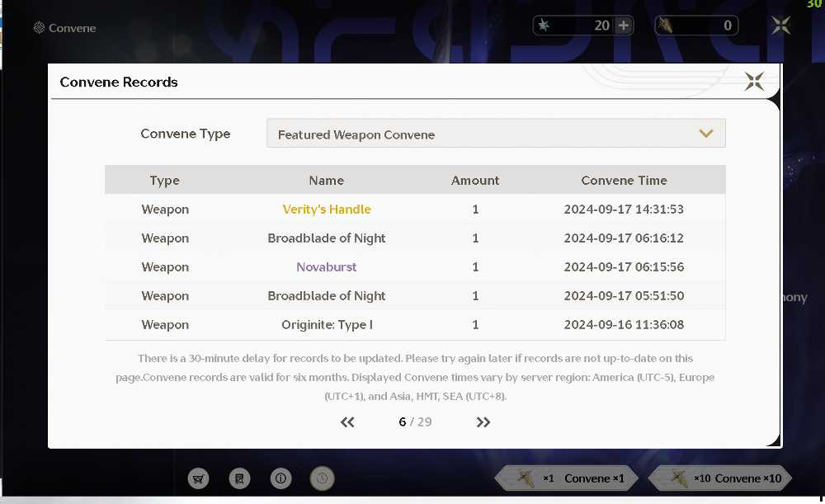The height and width of the screenshot is (504, 825).
Task: Click the Convene Time column header
Action: pyautogui.click(x=624, y=181)
